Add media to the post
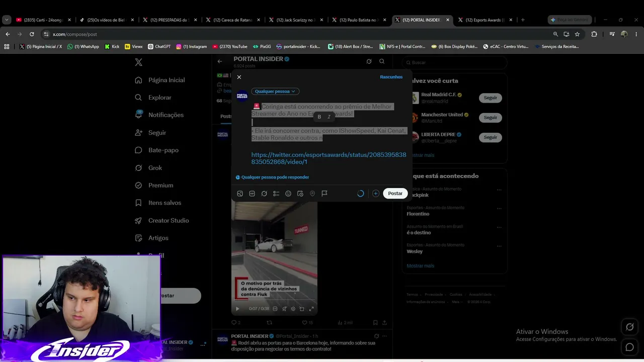Screen dimensions: 644x362 tap(240, 194)
